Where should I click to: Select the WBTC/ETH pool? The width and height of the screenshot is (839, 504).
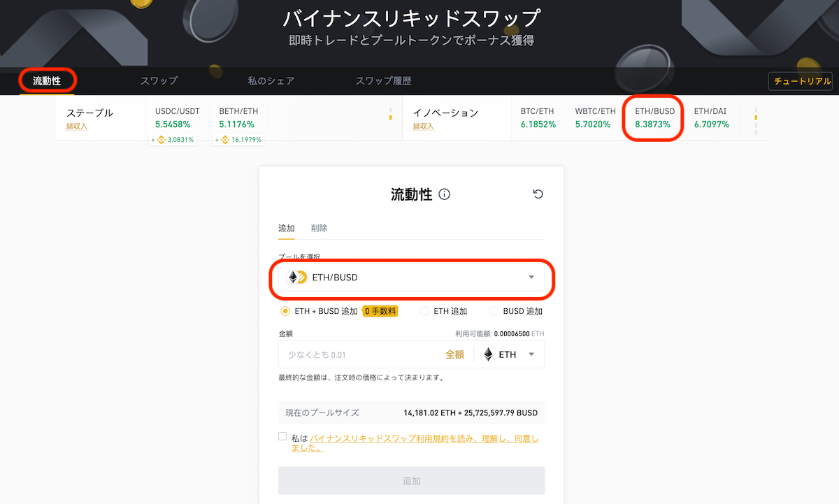click(x=595, y=117)
